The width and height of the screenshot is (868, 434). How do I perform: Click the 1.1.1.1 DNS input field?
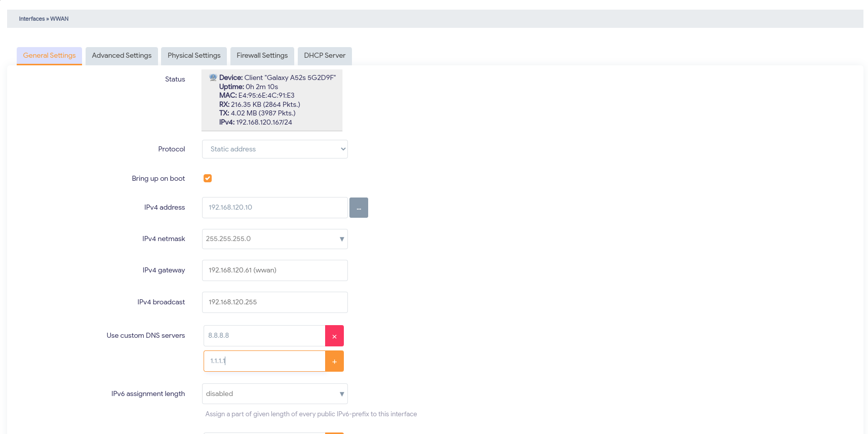coord(264,361)
